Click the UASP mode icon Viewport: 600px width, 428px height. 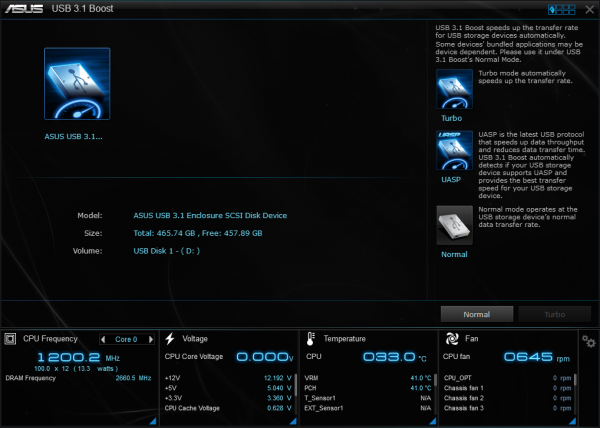click(x=454, y=150)
